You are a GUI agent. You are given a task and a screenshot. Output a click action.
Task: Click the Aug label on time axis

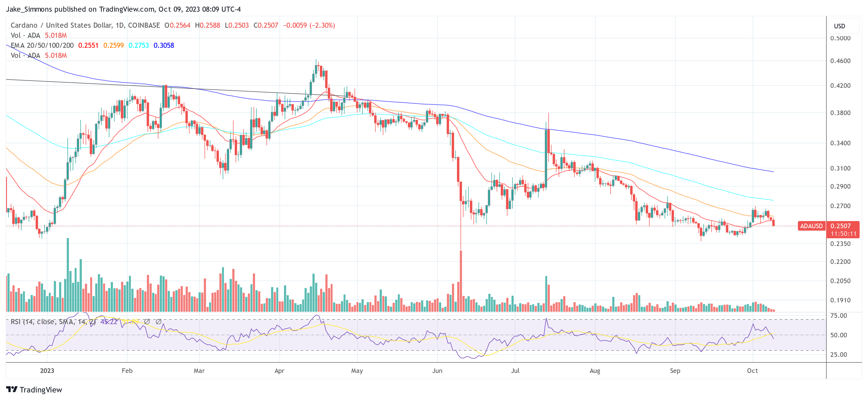(595, 371)
